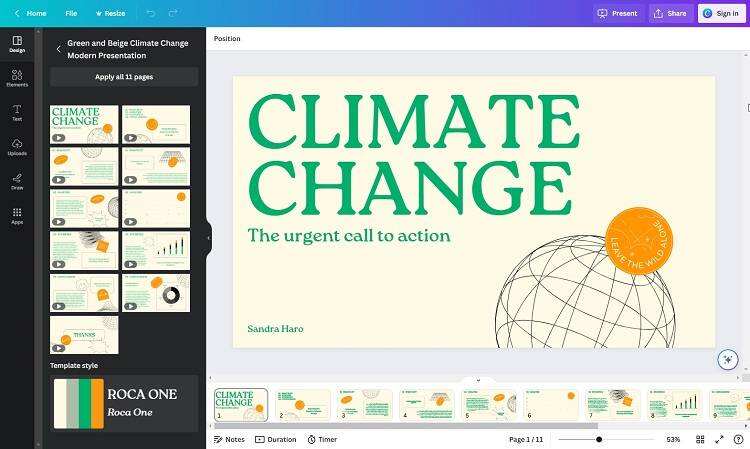
Task: Open the grid view icon
Action: coord(698,439)
